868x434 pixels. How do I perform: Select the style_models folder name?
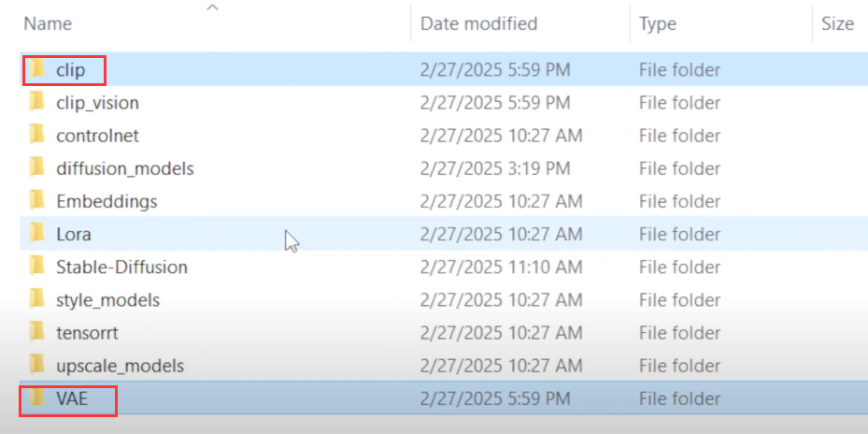[108, 300]
